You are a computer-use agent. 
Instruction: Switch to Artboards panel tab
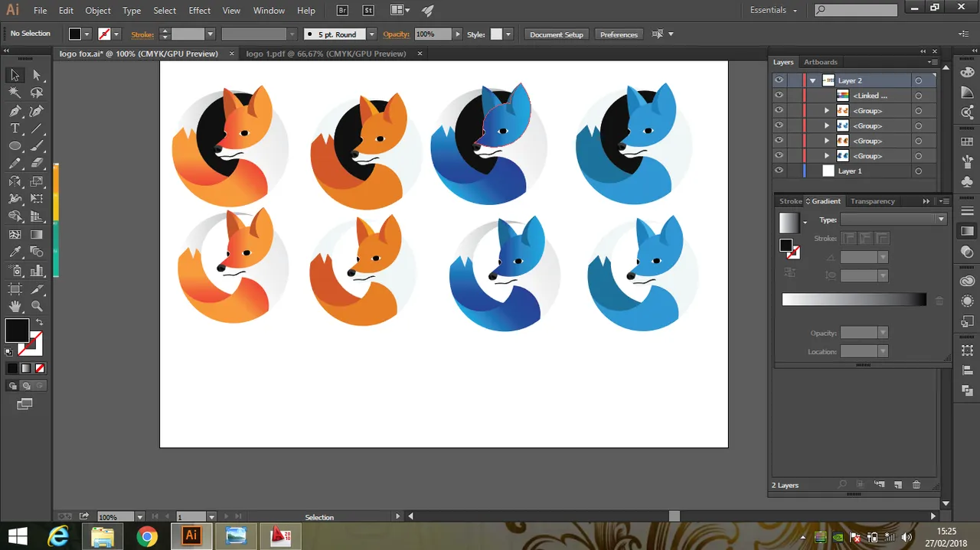821,62
